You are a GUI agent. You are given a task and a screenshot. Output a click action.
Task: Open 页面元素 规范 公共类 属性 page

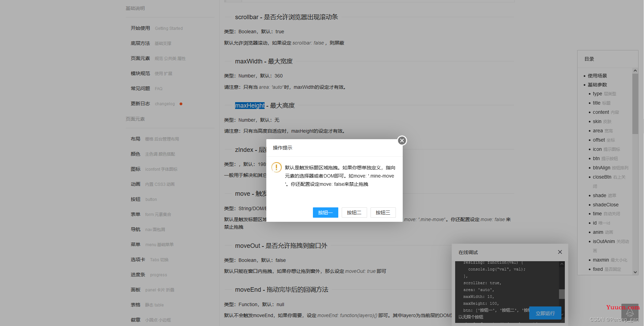coord(158,58)
